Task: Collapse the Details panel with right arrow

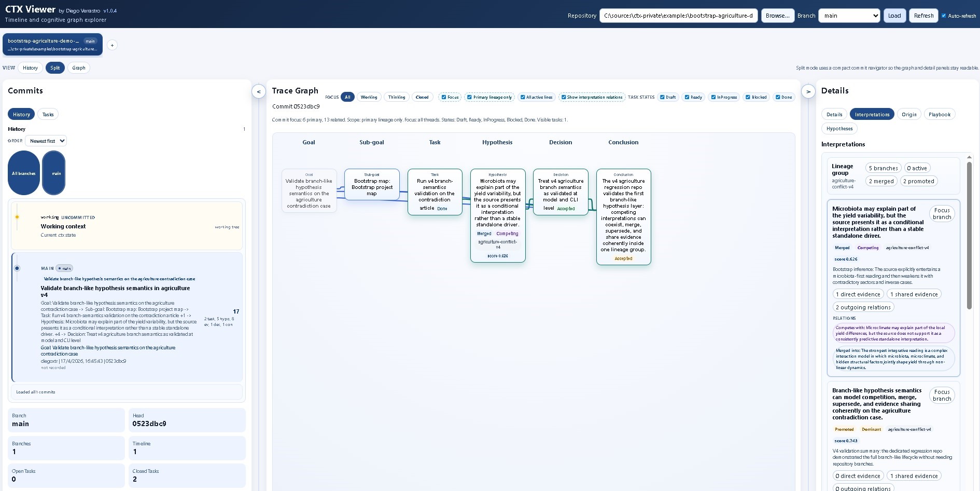Action: (808, 91)
